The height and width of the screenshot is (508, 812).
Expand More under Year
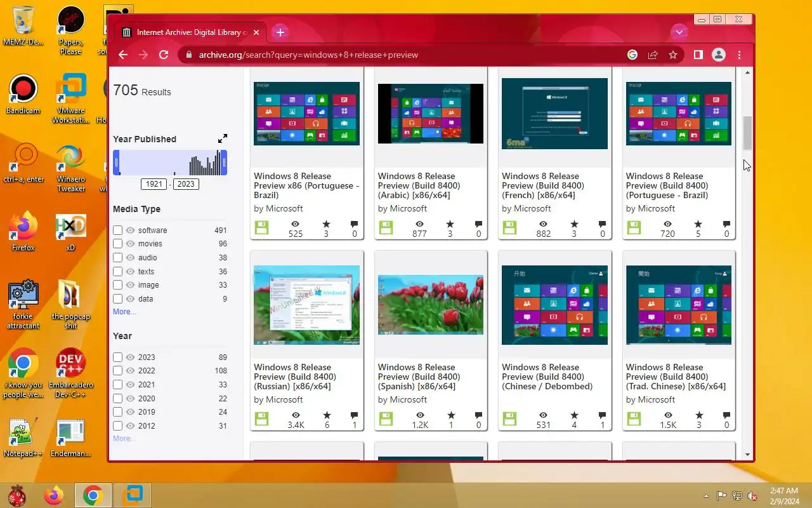pos(124,439)
